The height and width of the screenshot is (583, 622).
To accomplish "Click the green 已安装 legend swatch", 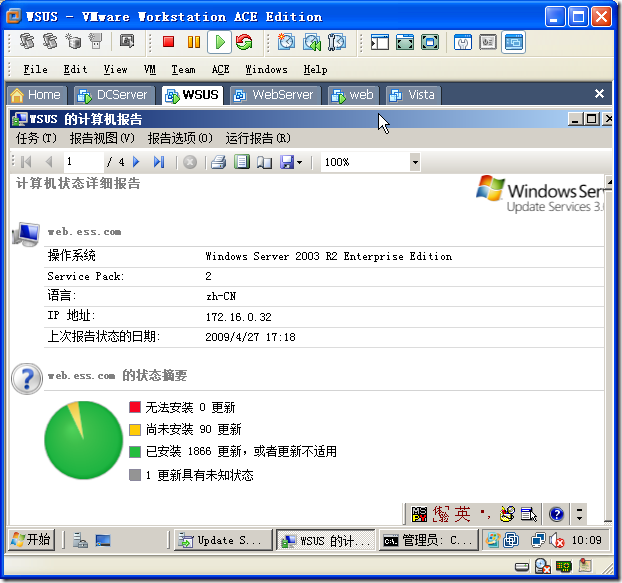I will [135, 452].
